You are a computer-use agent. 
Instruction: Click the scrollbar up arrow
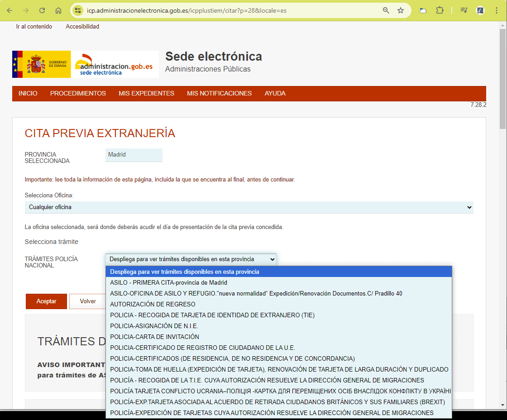tap(502, 25)
